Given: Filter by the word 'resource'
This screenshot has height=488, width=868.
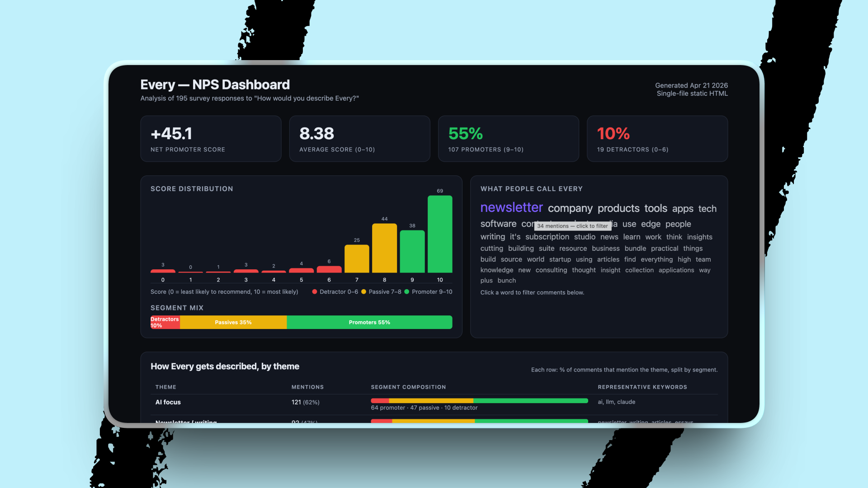Looking at the screenshot, I should 573,249.
